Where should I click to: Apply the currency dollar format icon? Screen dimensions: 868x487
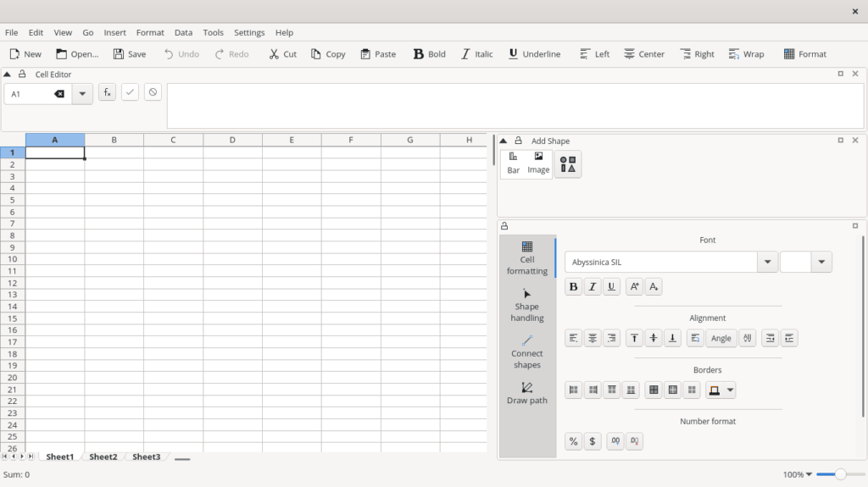coord(593,441)
